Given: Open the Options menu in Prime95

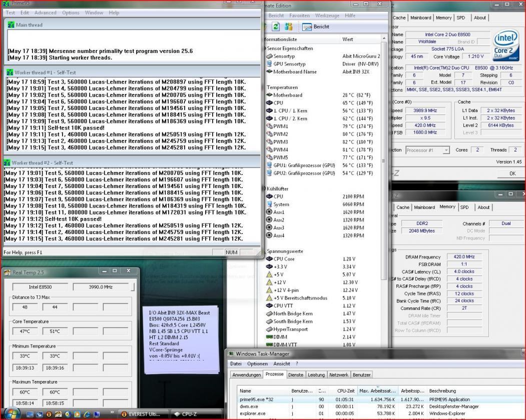Looking at the screenshot, I should [71, 12].
